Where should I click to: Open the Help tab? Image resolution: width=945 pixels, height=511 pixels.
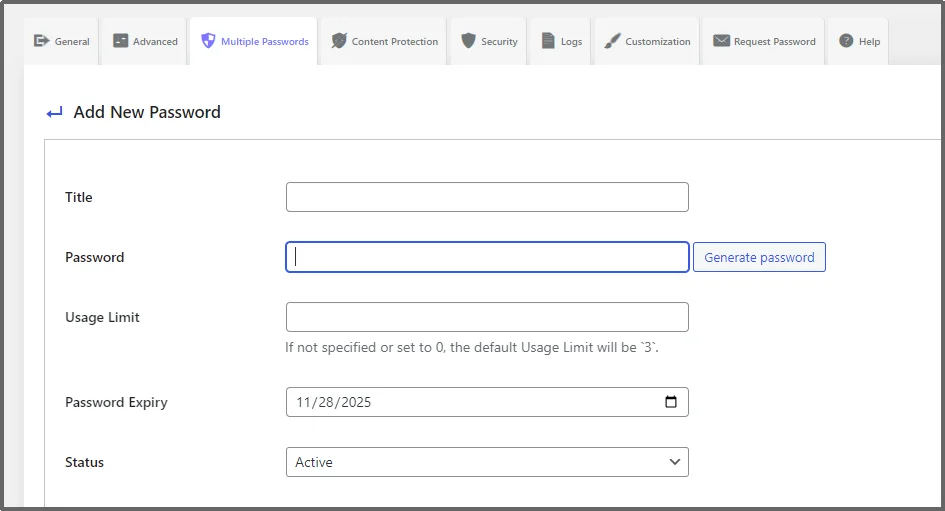[x=859, y=41]
